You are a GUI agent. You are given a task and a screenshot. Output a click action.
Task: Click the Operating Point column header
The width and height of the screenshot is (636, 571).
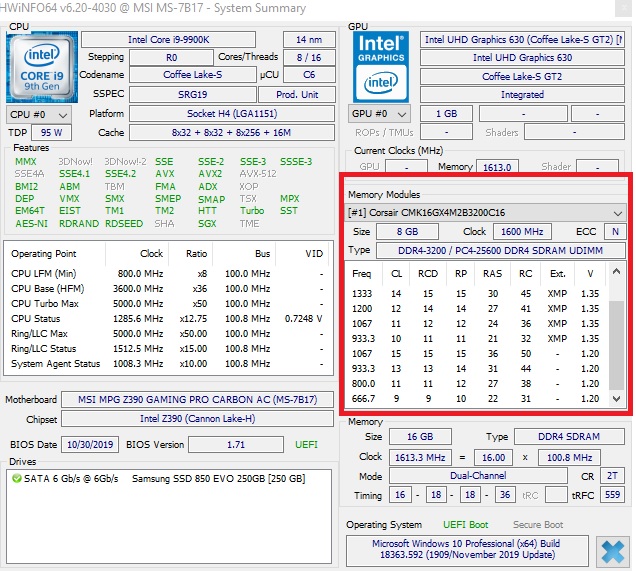(55, 254)
